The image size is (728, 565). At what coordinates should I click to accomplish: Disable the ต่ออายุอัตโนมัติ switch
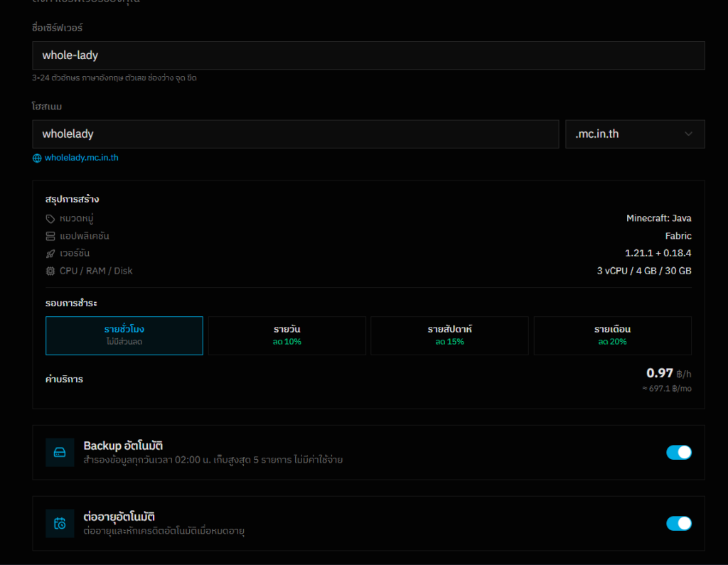[x=679, y=523]
